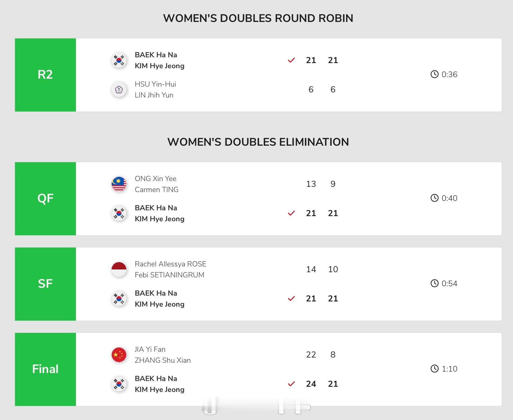
Task: Click the Korea flag in the Final match
Action: (x=119, y=384)
